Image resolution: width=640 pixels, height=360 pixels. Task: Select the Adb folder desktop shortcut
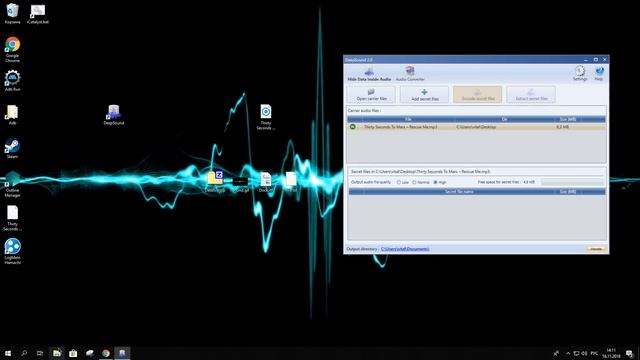tap(12, 115)
